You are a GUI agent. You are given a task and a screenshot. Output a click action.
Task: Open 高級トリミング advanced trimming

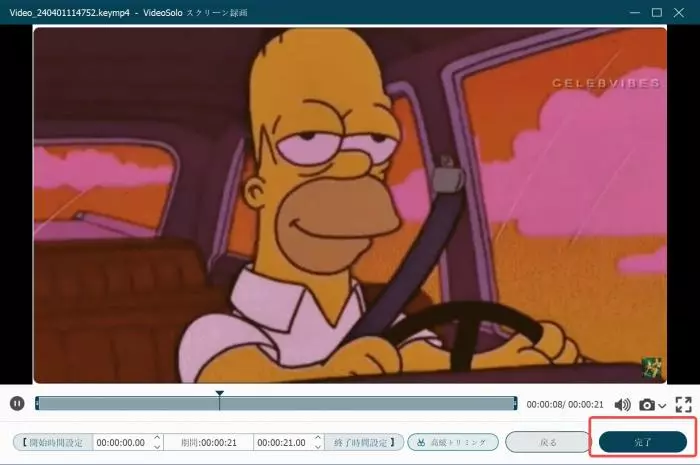tap(453, 442)
